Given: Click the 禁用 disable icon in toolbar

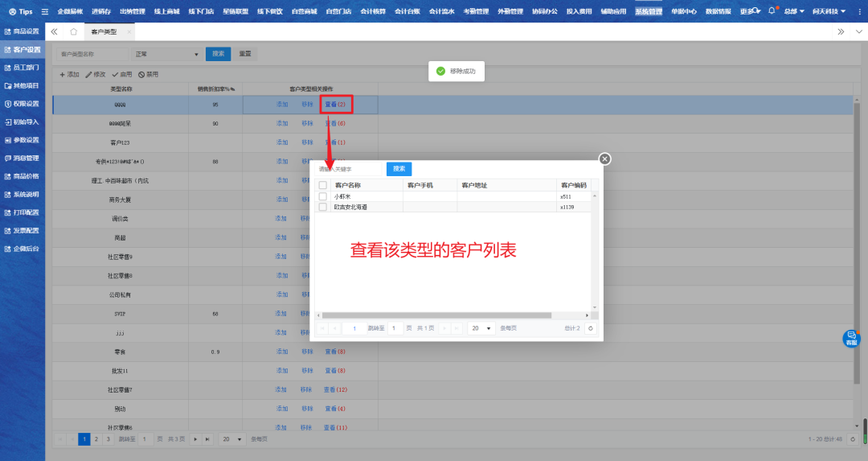Looking at the screenshot, I should click(148, 74).
